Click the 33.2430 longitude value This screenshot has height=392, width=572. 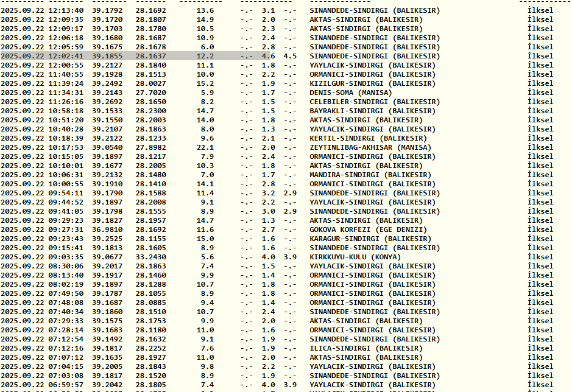[150, 257]
